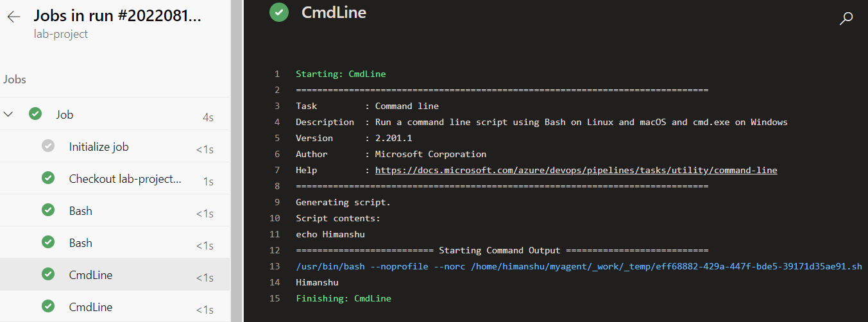The width and height of the screenshot is (868, 322).
Task: Click the lab-project project name
Action: coord(61,34)
